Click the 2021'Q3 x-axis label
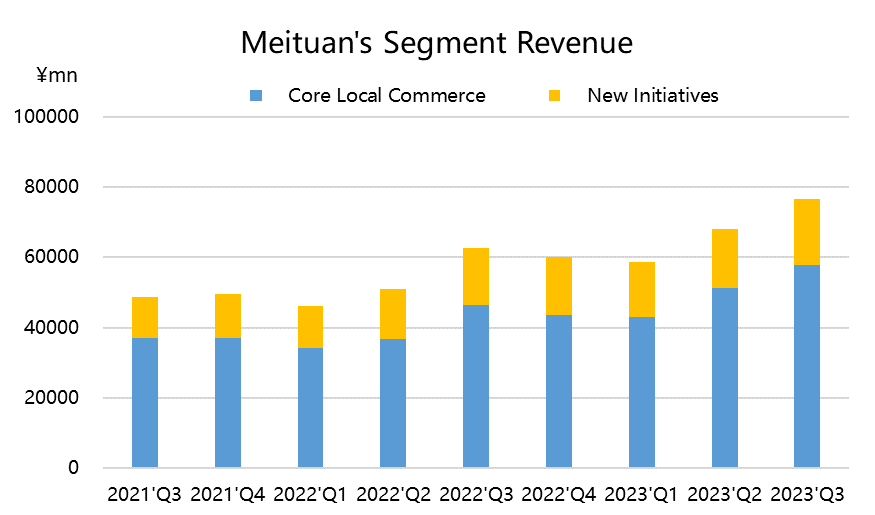Viewport: 875px width, 515px height. coord(145,494)
